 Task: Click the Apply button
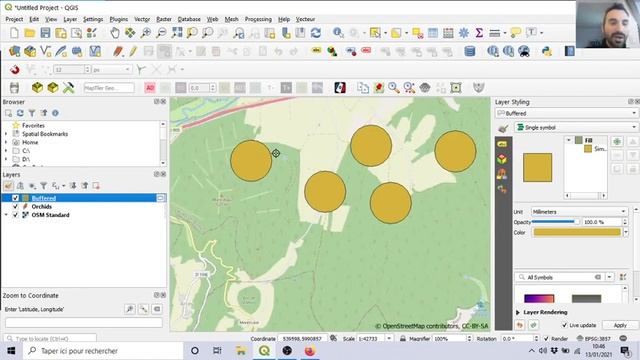(620, 325)
